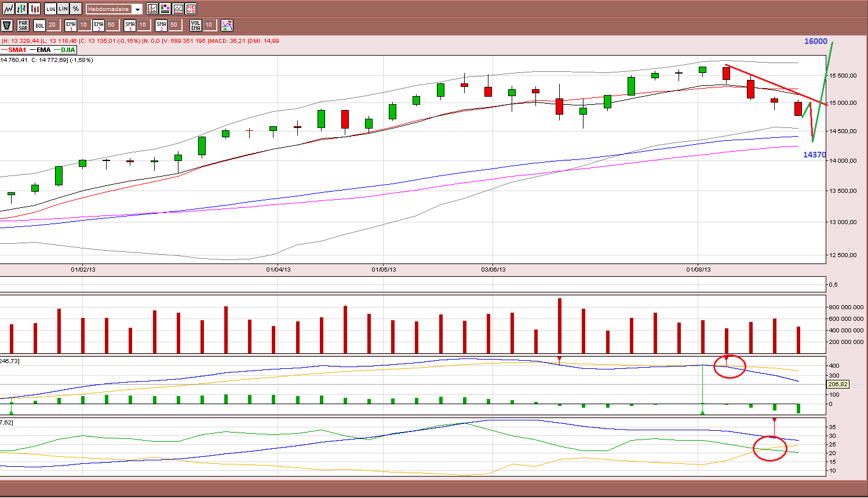The width and height of the screenshot is (868, 498).
Task: Click the EMA legend label
Action: [x=43, y=50]
